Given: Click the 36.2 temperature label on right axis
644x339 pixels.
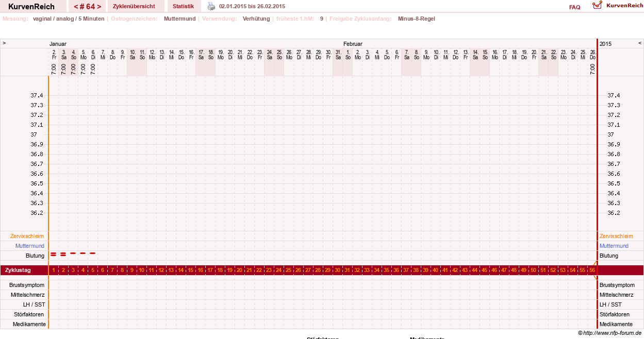Looking at the screenshot, I should coord(614,213).
